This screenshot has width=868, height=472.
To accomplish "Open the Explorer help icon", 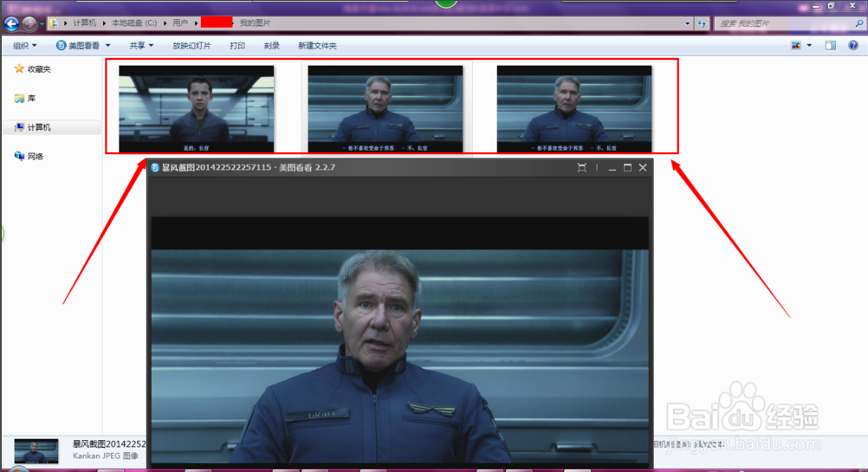I will click(853, 45).
